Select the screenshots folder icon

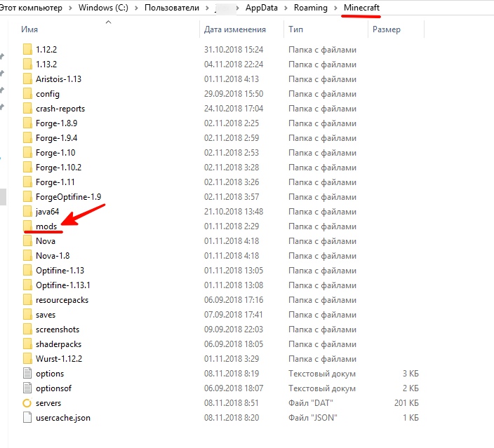point(27,330)
